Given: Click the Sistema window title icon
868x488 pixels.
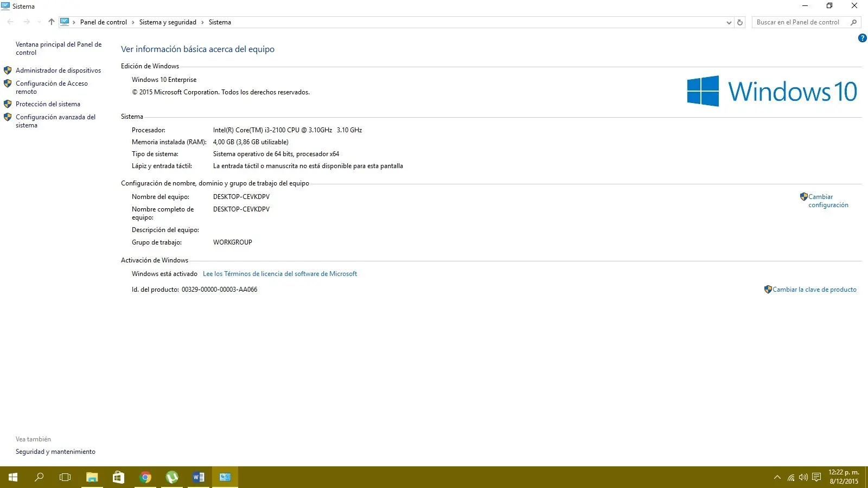Looking at the screenshot, I should 5,6.
